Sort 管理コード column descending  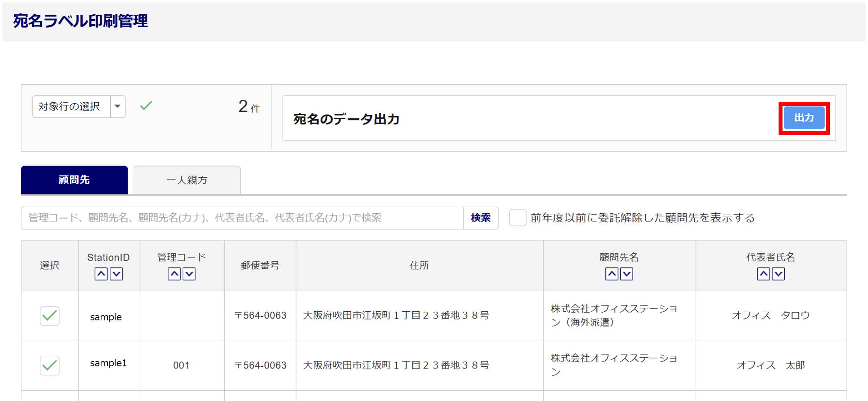[x=189, y=274]
